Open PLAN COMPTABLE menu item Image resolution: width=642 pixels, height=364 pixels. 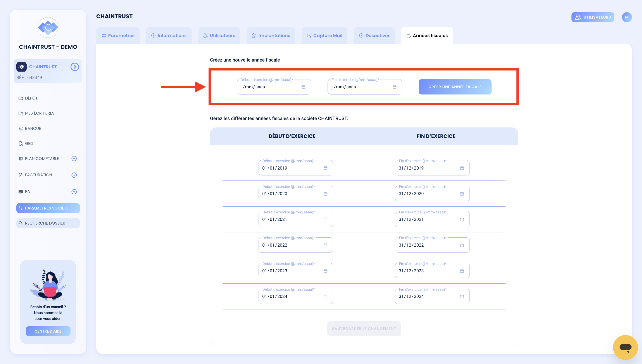coord(39,158)
